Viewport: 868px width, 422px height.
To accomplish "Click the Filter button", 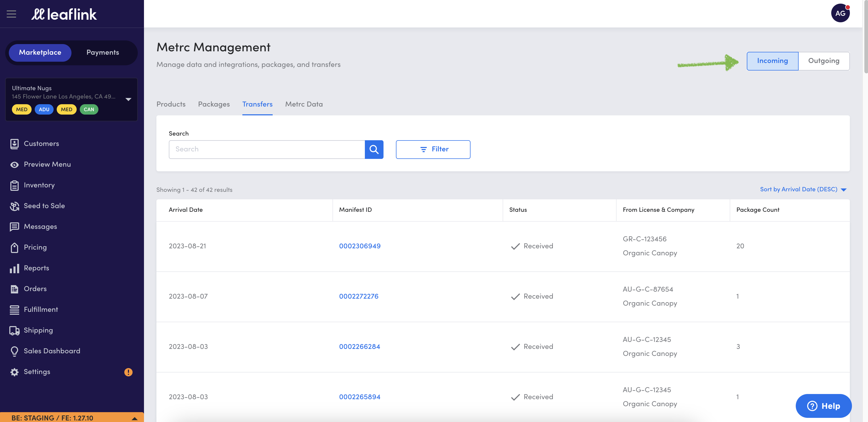I will click(433, 149).
